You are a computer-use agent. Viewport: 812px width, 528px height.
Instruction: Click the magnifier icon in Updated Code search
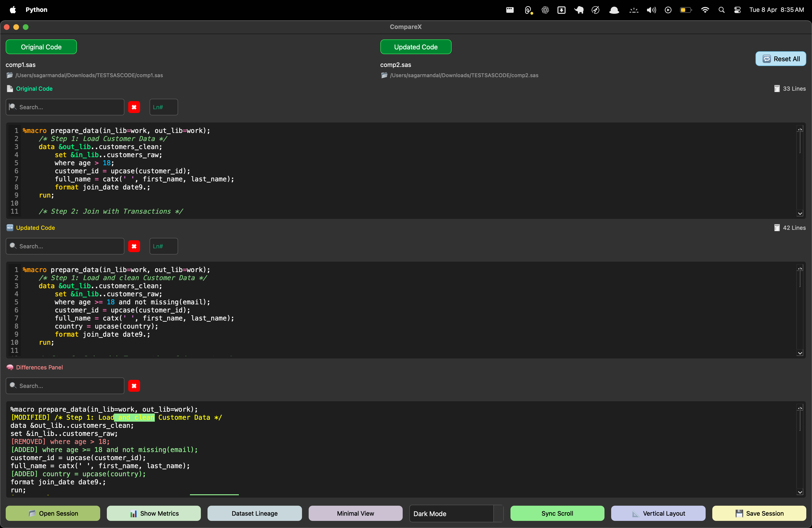13,246
